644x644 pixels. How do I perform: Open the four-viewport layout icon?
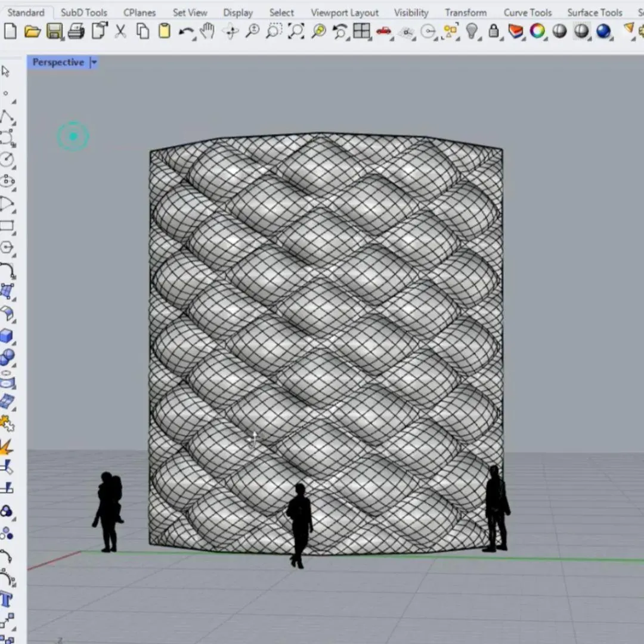pos(361,31)
